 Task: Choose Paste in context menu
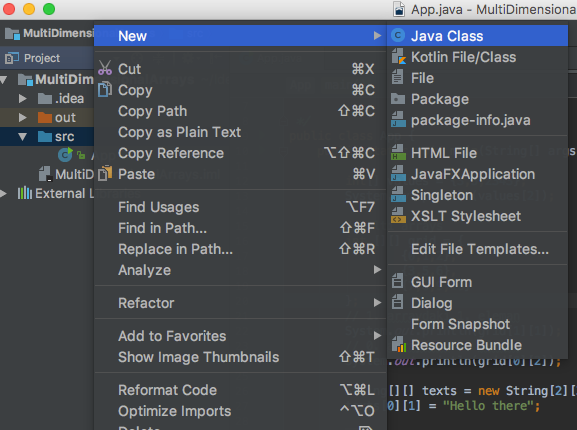240,174
